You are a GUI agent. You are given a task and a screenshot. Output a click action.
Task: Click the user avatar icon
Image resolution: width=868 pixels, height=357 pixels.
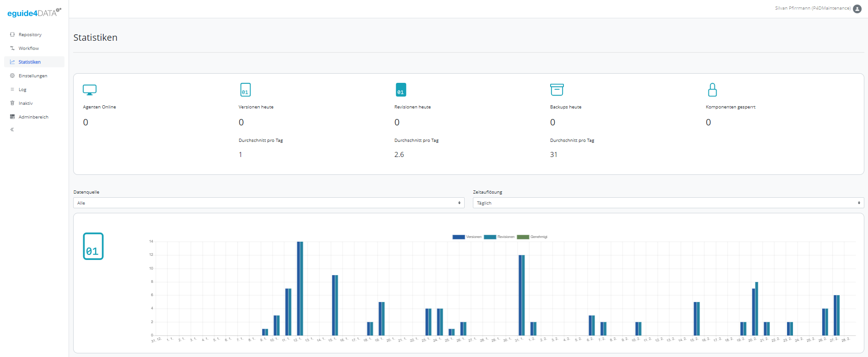click(857, 9)
